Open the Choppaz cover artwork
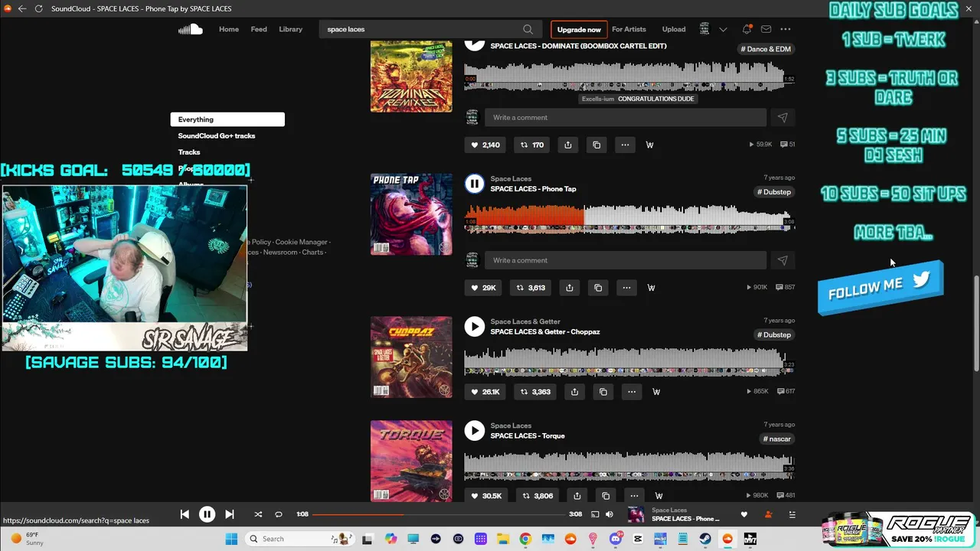Viewport: 980px width, 551px height. (411, 357)
